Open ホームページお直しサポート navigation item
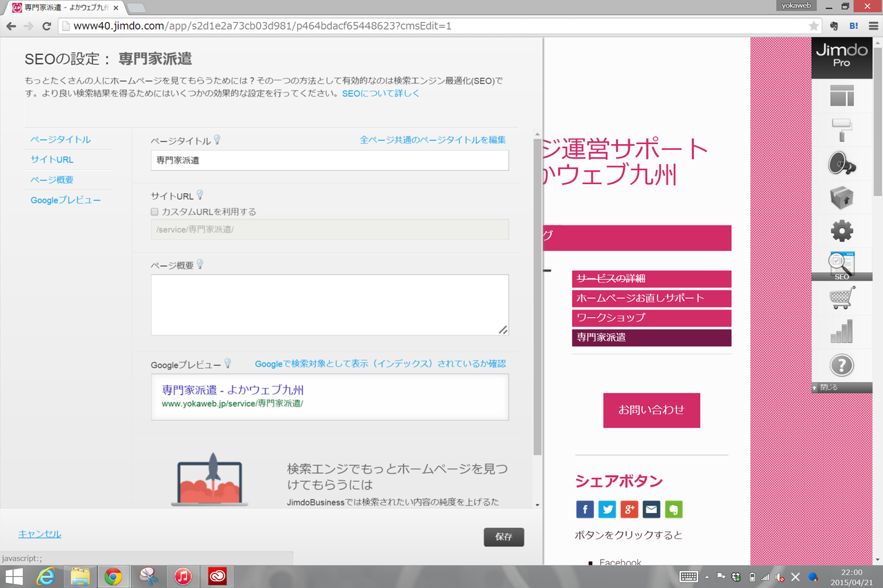883x588 pixels. click(651, 298)
